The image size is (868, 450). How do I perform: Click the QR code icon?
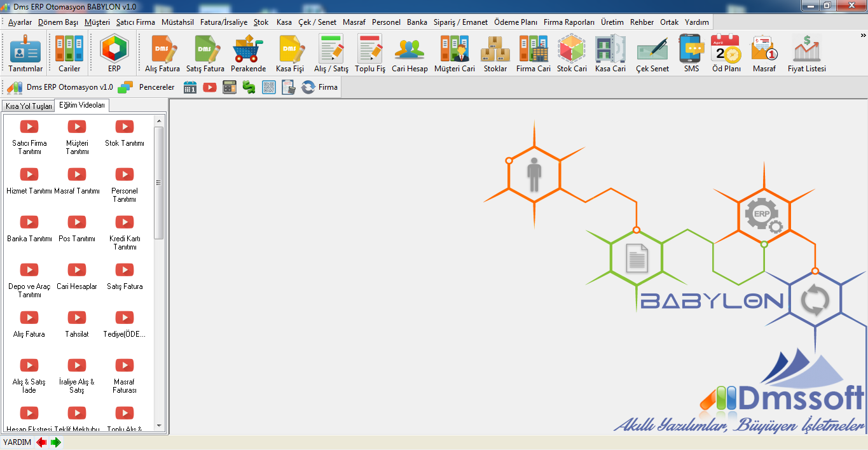pos(269,87)
